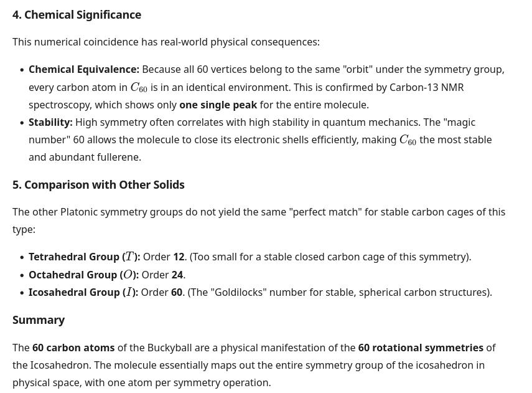Click the C60 formula in the Chemical Equivalence bullet
This screenshot has height=393, width=532.
[138, 88]
